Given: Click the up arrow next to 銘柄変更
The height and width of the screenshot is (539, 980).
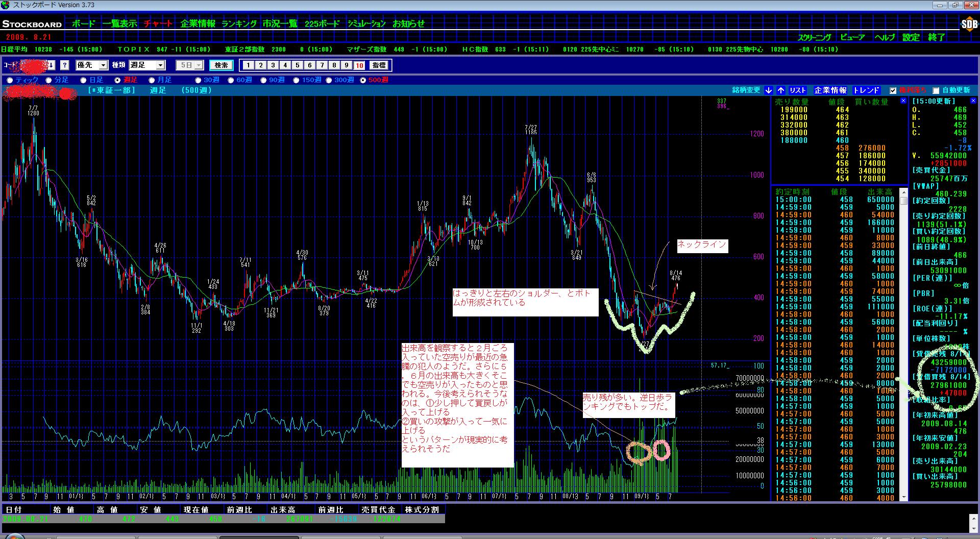Looking at the screenshot, I should (781, 90).
